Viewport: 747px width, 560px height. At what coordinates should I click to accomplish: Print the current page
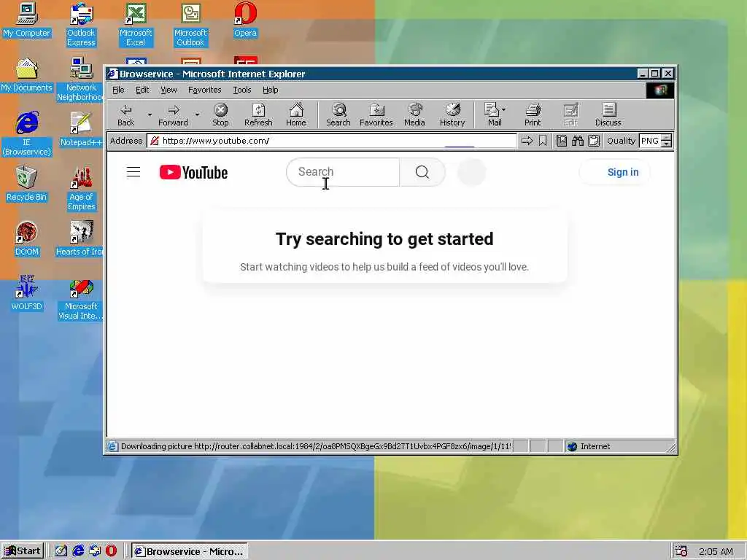533,114
